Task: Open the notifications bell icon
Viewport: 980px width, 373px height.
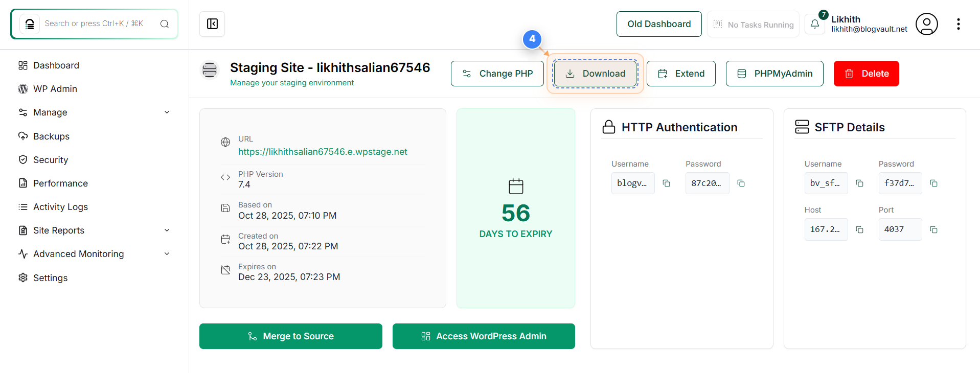Action: click(x=815, y=24)
